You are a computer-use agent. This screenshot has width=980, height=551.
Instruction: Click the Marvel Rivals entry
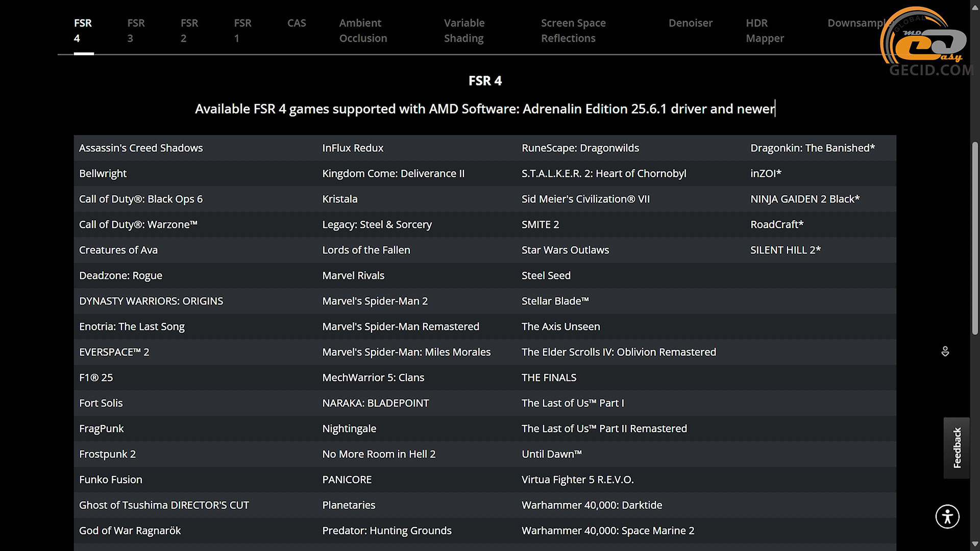pyautogui.click(x=353, y=275)
